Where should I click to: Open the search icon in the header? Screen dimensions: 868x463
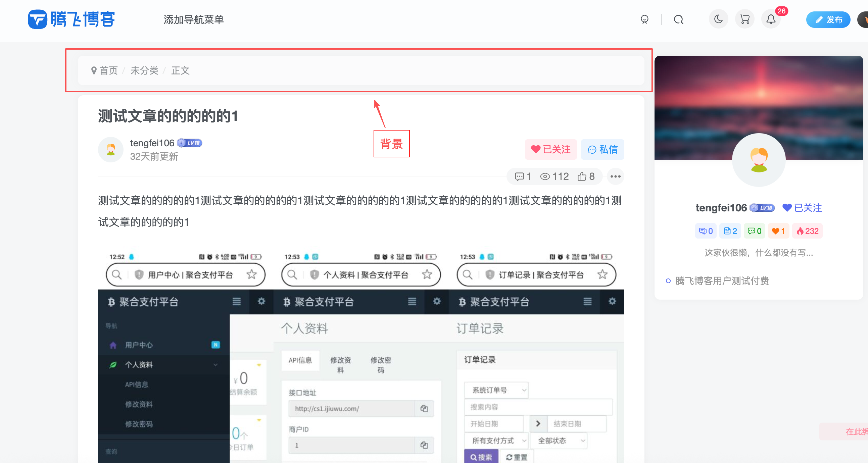pos(678,19)
